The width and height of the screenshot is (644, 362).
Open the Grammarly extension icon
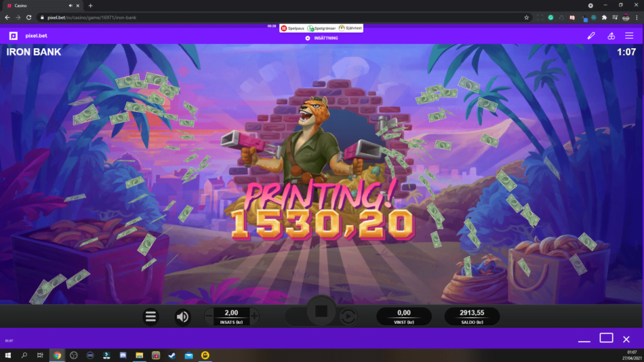pyautogui.click(x=550, y=18)
